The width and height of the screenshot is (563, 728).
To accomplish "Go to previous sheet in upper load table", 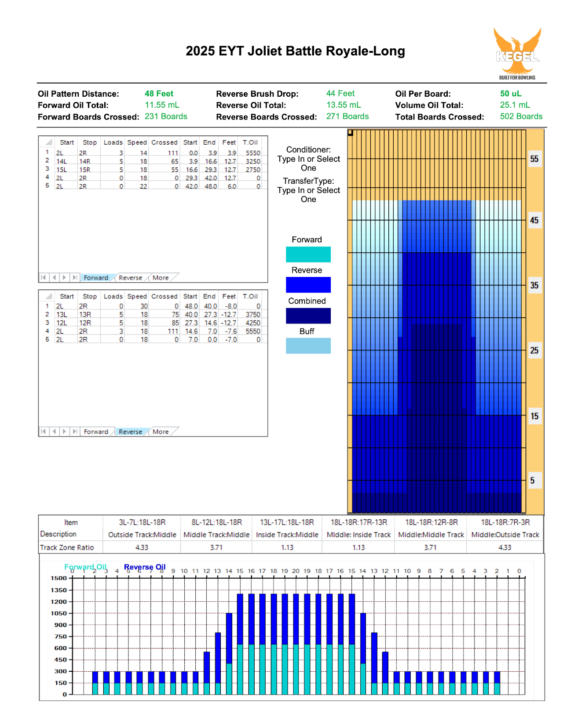I will (54, 277).
